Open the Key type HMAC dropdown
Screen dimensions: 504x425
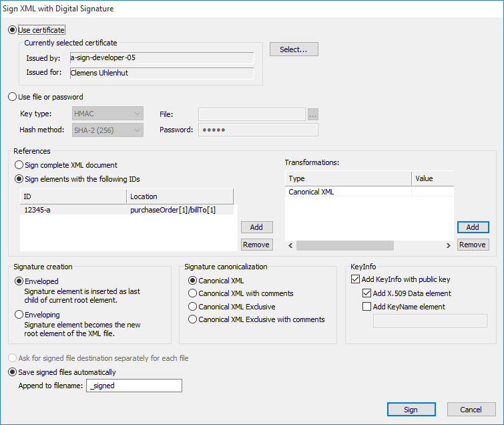(x=107, y=114)
